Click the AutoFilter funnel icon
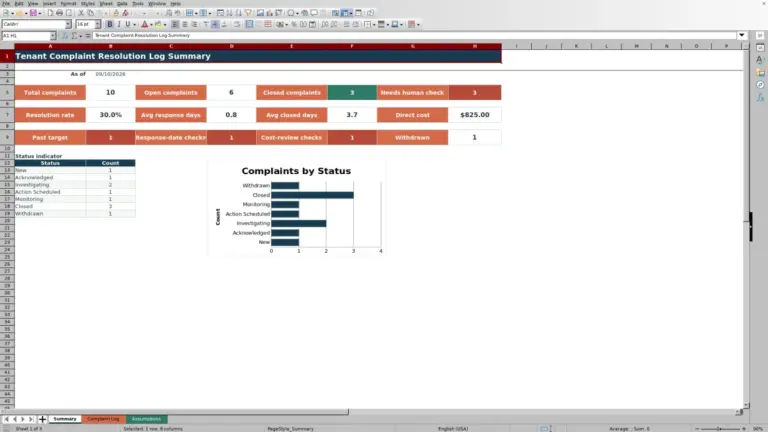 (248, 13)
